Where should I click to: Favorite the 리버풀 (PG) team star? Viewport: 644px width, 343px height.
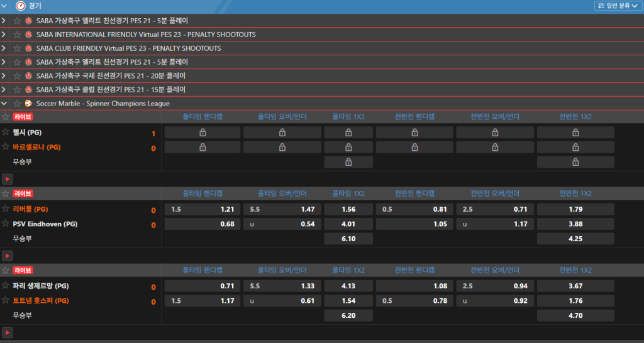6,209
